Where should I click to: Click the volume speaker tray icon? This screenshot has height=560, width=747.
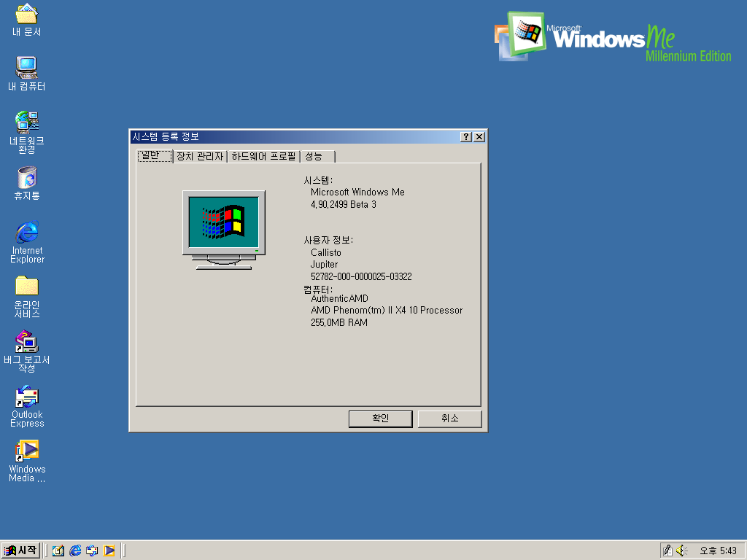[x=682, y=551]
